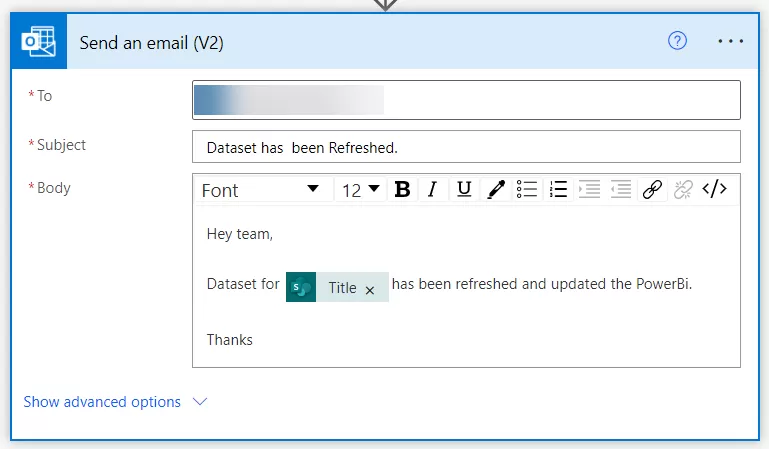
Task: Pick text color with highlighter pen icon
Action: pyautogui.click(x=495, y=189)
